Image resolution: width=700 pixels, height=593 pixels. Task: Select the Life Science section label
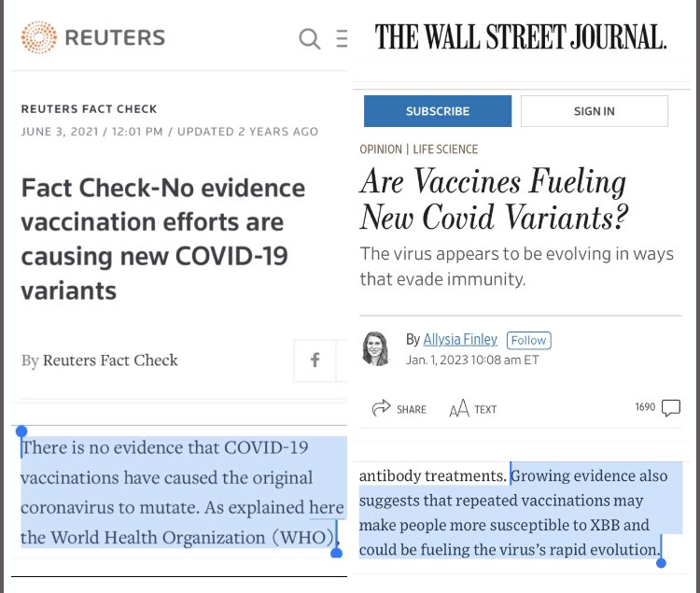point(445,149)
